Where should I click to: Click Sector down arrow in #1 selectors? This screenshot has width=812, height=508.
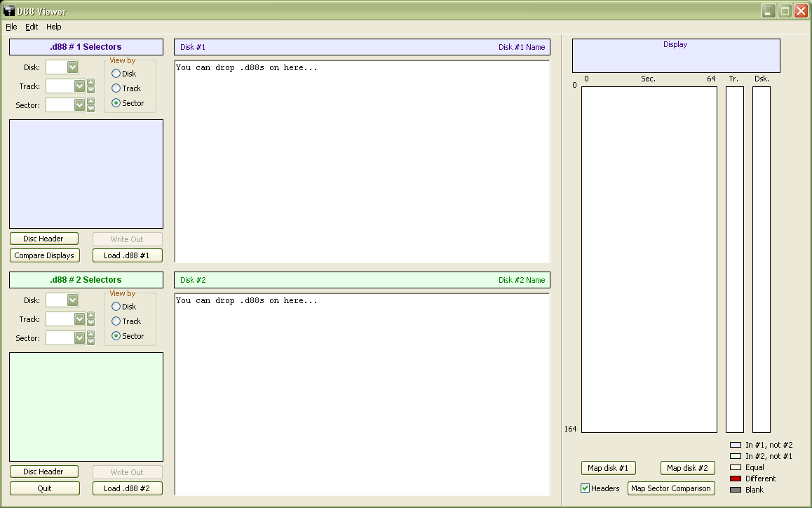pyautogui.click(x=90, y=109)
